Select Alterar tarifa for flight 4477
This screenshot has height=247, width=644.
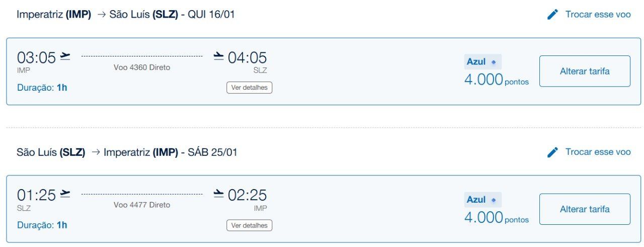click(x=585, y=209)
